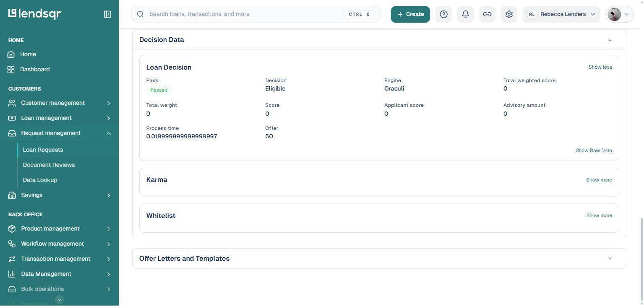Click the search magnifier icon

click(141, 14)
